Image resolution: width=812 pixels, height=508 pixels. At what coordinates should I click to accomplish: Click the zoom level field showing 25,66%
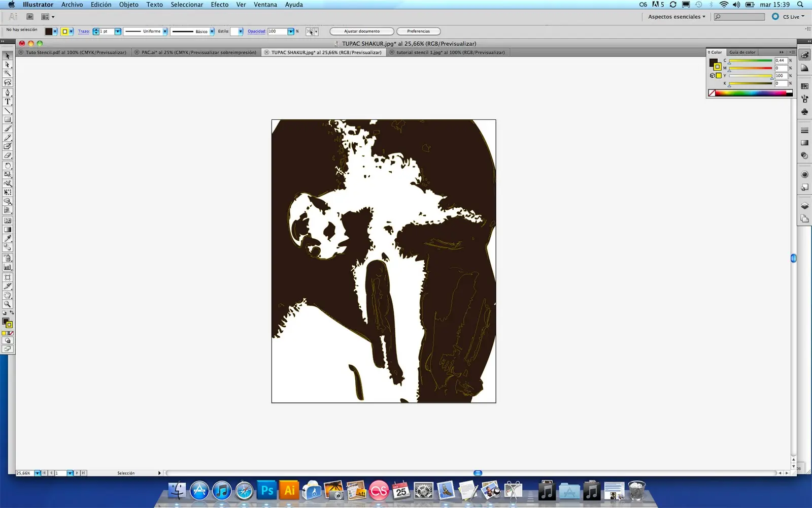(x=24, y=473)
